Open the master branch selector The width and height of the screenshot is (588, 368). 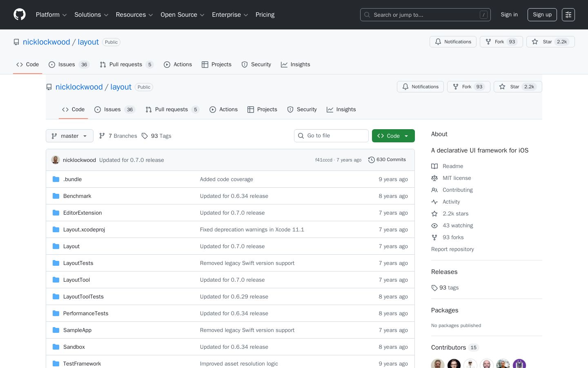[x=69, y=136]
